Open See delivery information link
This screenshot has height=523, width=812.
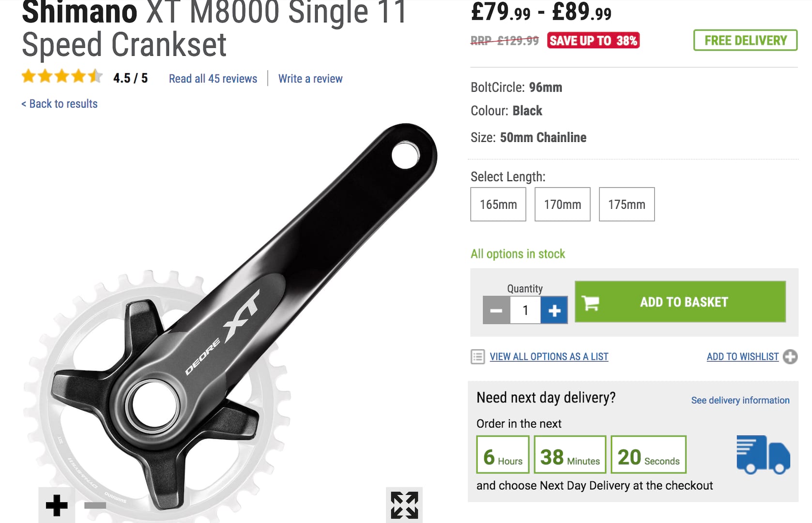tap(740, 400)
